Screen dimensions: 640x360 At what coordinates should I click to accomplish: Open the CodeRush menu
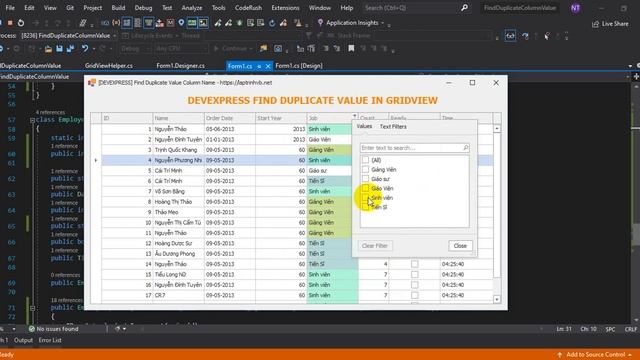249,8
